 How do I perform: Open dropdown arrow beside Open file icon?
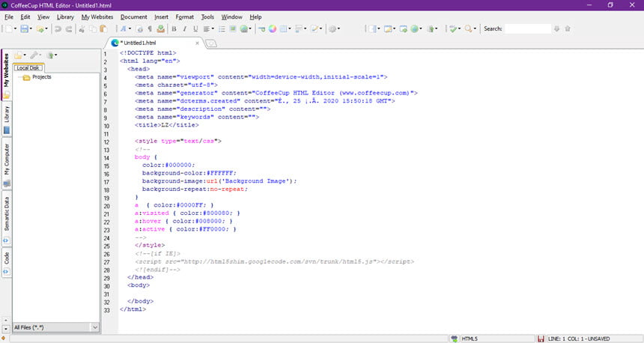[46, 28]
